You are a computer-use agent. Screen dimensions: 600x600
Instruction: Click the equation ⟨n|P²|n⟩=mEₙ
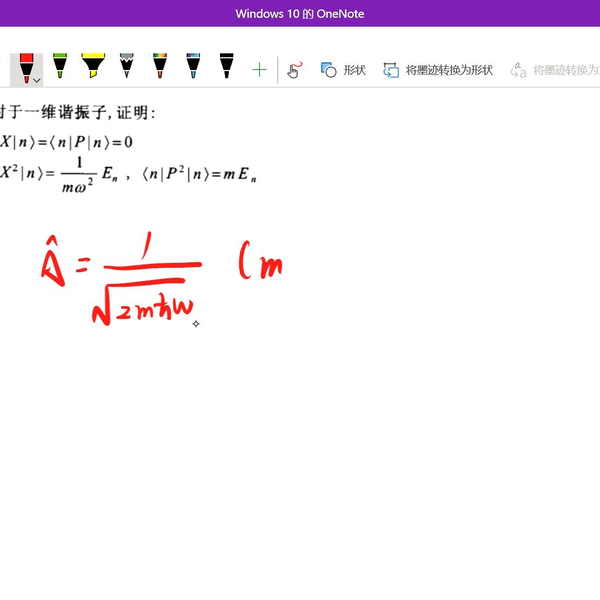(199, 174)
